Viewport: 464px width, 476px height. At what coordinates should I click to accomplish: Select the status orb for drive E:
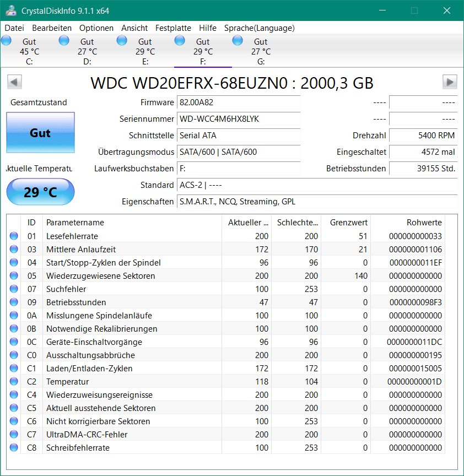pyautogui.click(x=122, y=41)
